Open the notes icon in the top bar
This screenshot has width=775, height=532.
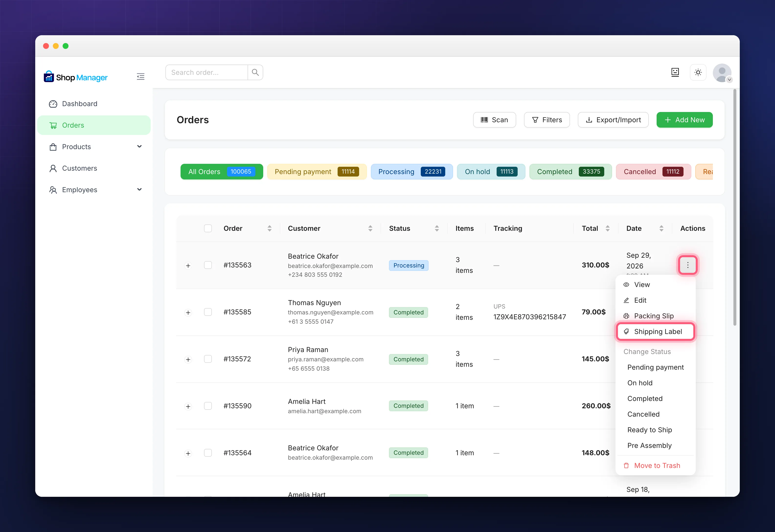pos(675,72)
